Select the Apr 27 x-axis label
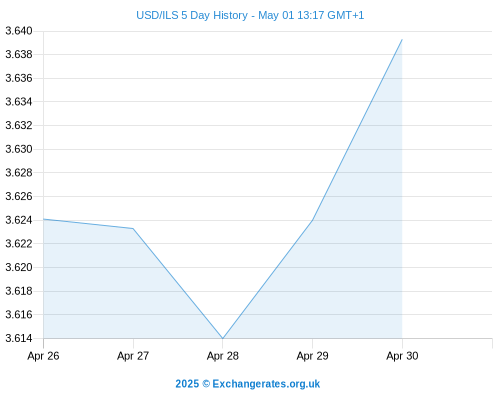The height and width of the screenshot is (400, 495). (133, 356)
